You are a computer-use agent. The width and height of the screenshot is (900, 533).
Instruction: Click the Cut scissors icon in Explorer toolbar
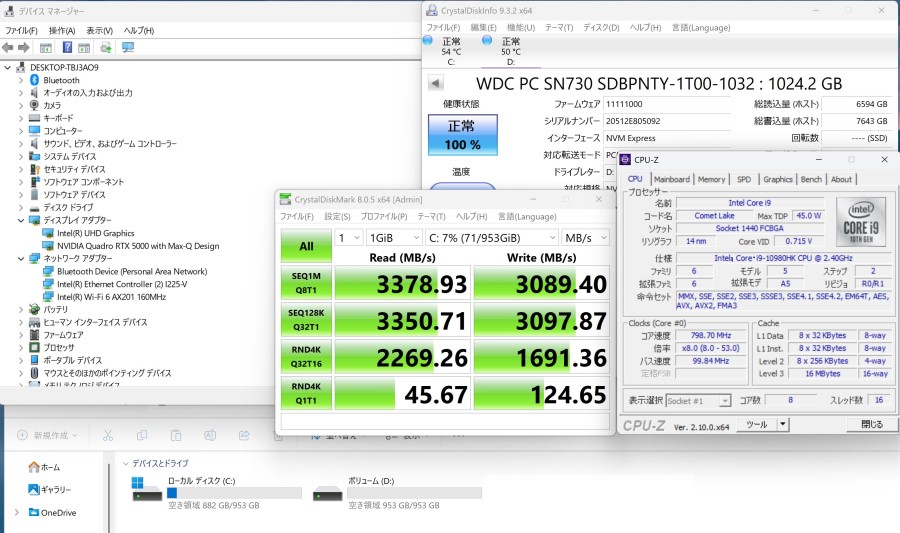click(108, 435)
